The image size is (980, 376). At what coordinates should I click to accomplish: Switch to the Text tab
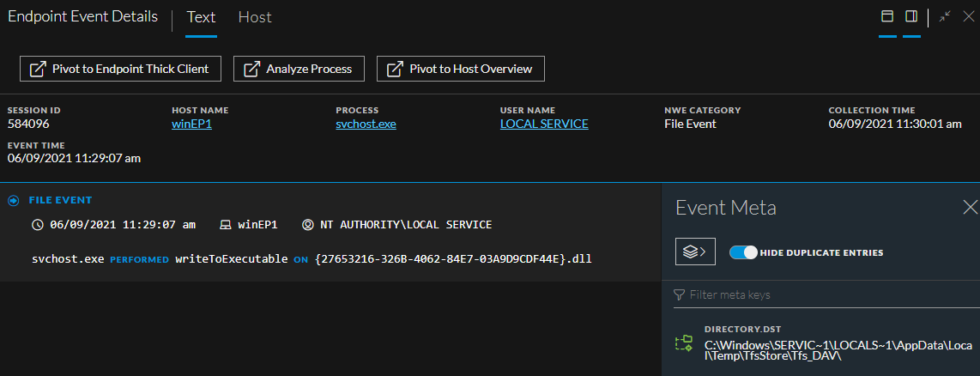coord(201,17)
